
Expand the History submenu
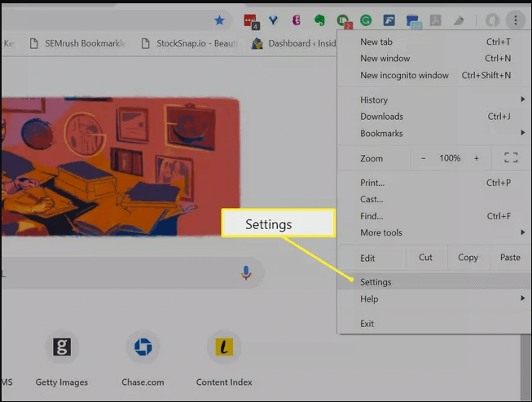(435, 99)
